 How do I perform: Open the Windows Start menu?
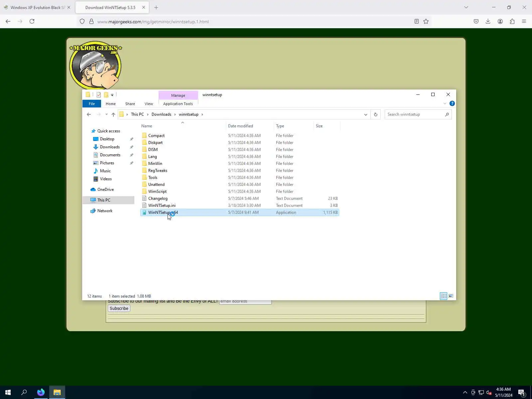tap(8, 392)
